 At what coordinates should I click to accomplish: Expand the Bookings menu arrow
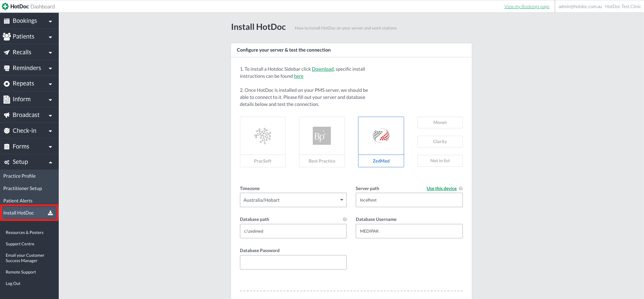[x=50, y=21]
